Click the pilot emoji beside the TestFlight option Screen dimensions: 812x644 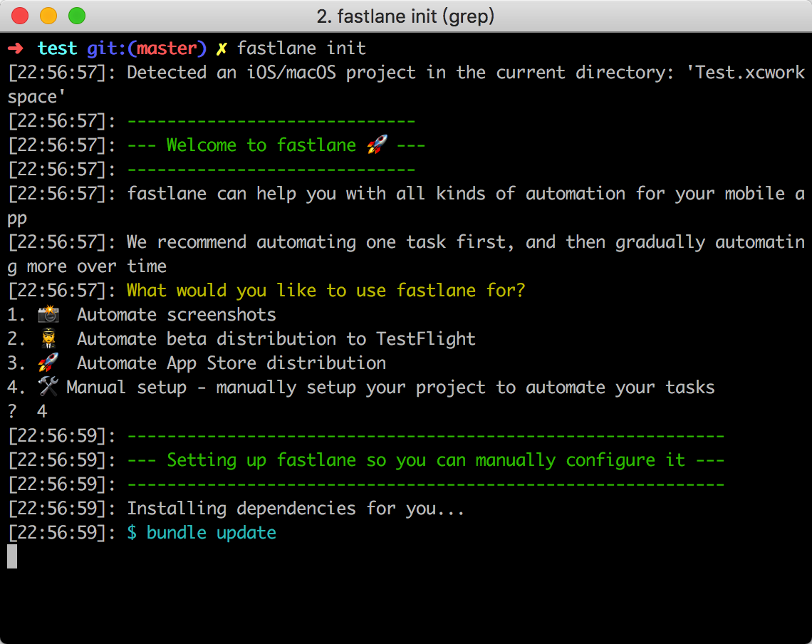click(48, 338)
